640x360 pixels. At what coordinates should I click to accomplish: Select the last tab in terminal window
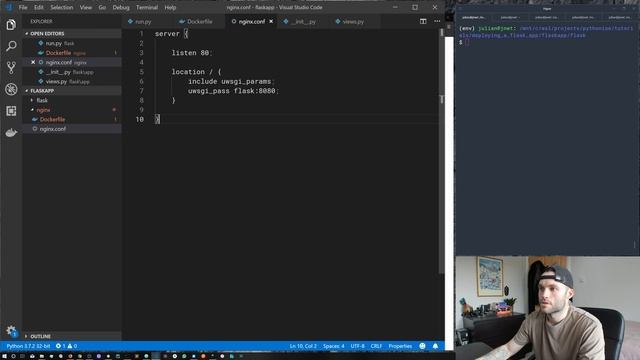coord(619,17)
